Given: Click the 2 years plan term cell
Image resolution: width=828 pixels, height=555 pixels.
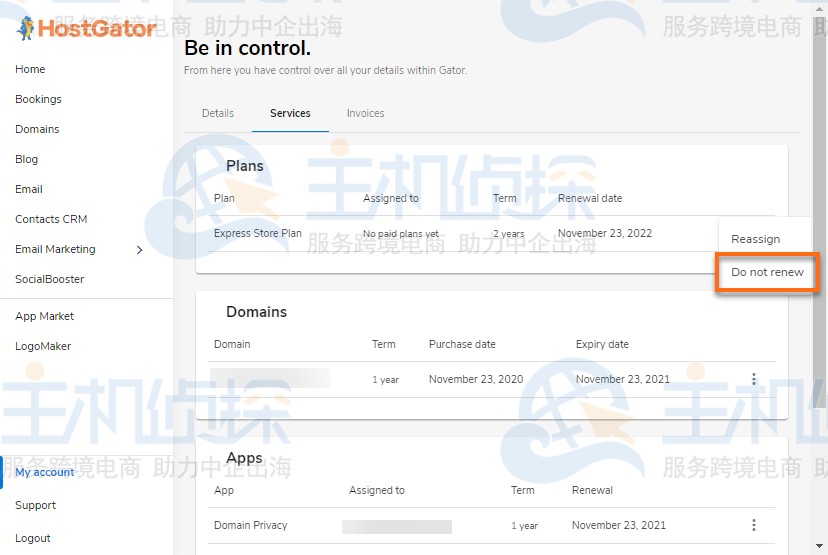Looking at the screenshot, I should coord(509,233).
